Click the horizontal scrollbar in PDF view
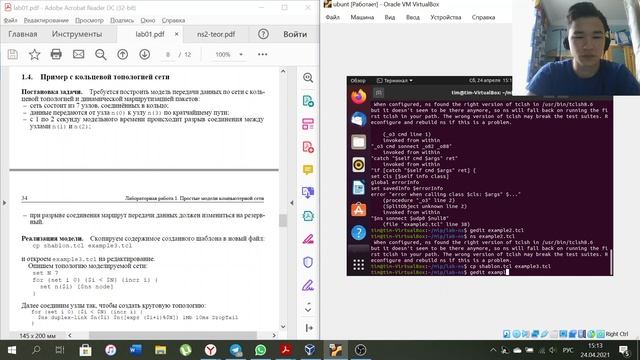This screenshot has width=640, height=360. pos(173,335)
